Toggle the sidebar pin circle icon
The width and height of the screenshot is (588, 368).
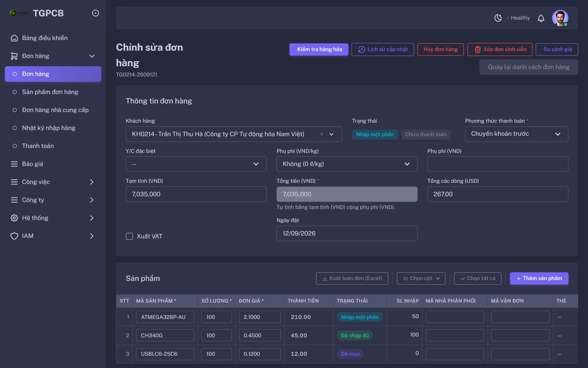[x=96, y=13]
